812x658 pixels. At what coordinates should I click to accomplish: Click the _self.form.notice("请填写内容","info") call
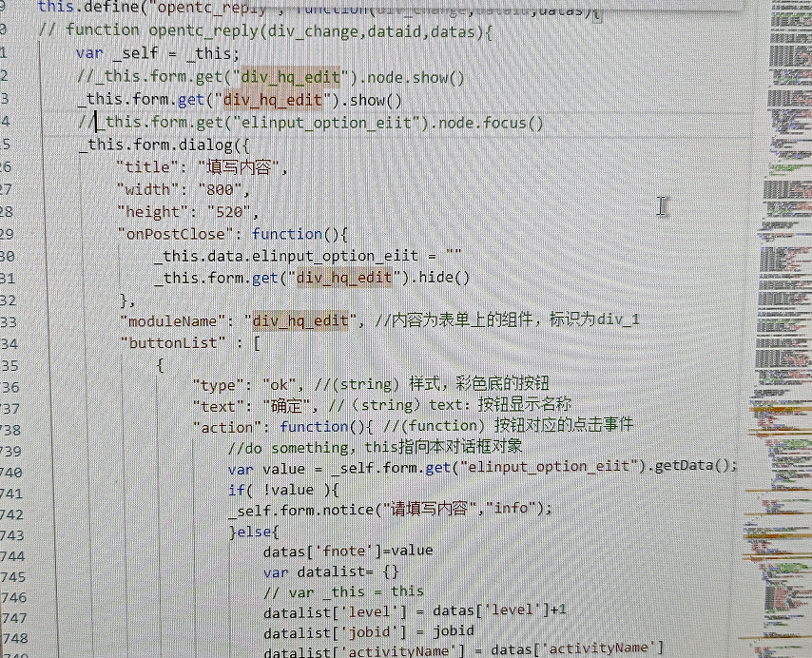(391, 509)
